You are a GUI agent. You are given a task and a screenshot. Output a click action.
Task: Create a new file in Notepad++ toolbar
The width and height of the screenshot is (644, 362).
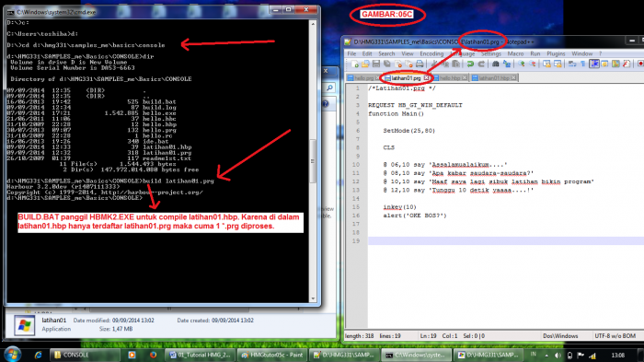[354, 64]
